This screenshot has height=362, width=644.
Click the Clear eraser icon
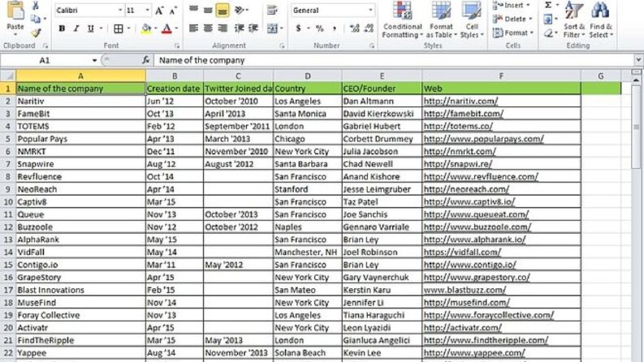click(x=548, y=32)
